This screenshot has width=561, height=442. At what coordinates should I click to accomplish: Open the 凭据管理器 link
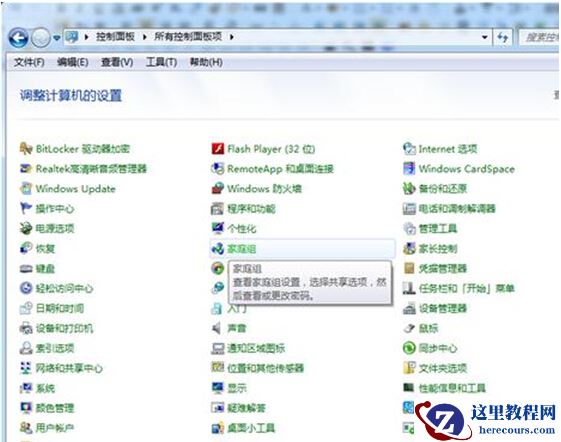click(443, 268)
